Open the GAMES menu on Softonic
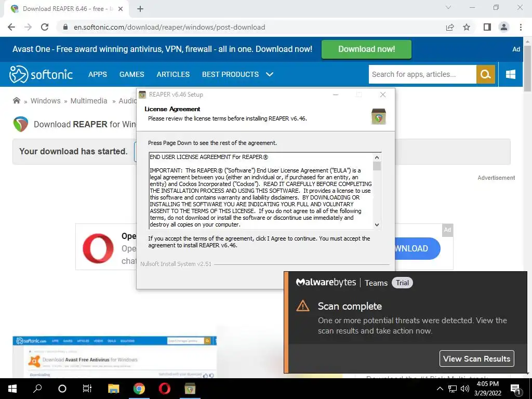 [131, 74]
